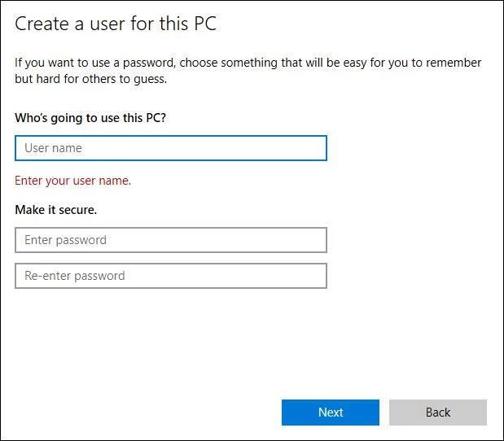This screenshot has width=504, height=441.
Task: Click the password advice paragraph text
Action: coord(248,71)
